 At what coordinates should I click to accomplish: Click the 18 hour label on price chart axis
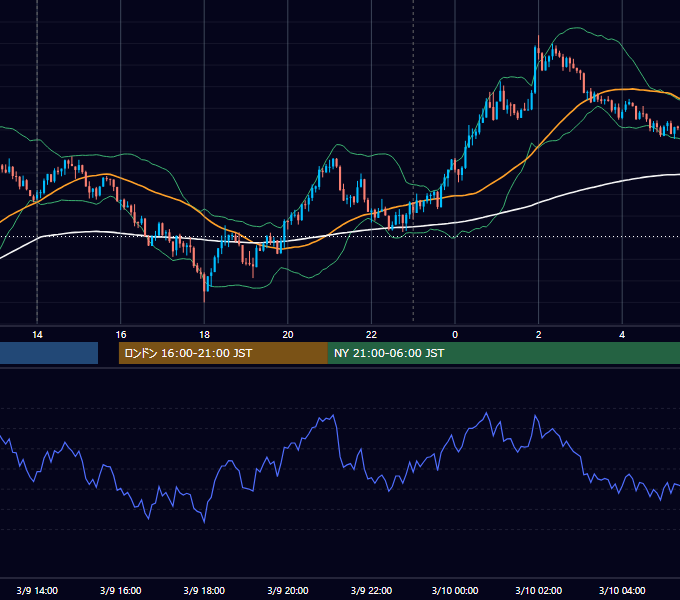[x=204, y=335]
